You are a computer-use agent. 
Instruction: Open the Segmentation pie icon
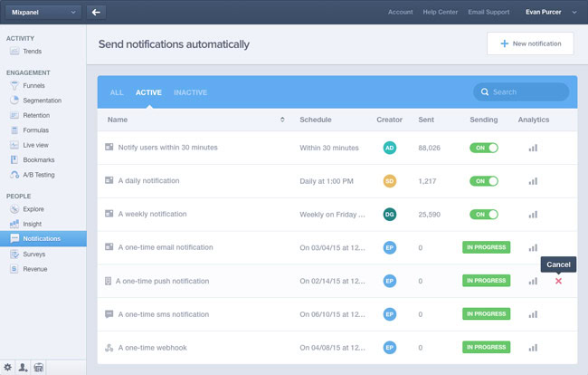(x=14, y=101)
